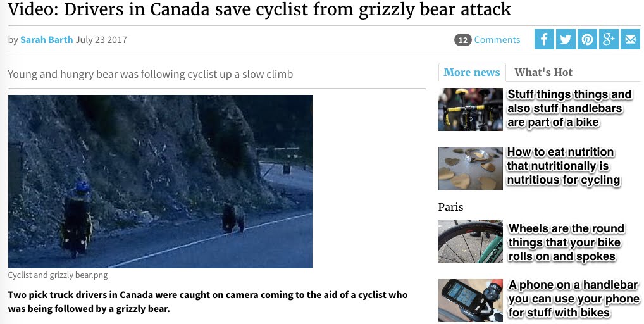Viewport: 644px width, 324px height.
Task: Click the article headline about grizzly bear attack
Action: (259, 10)
